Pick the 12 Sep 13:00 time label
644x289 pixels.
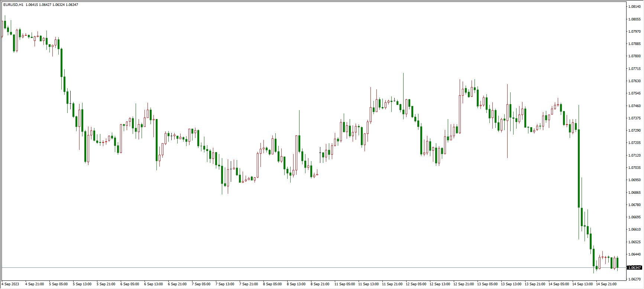coord(440,284)
